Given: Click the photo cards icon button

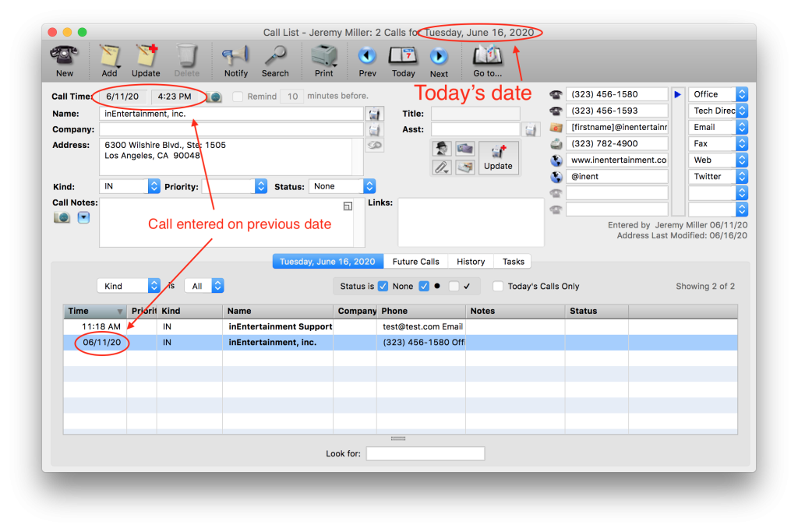Looking at the screenshot, I should (x=464, y=167).
